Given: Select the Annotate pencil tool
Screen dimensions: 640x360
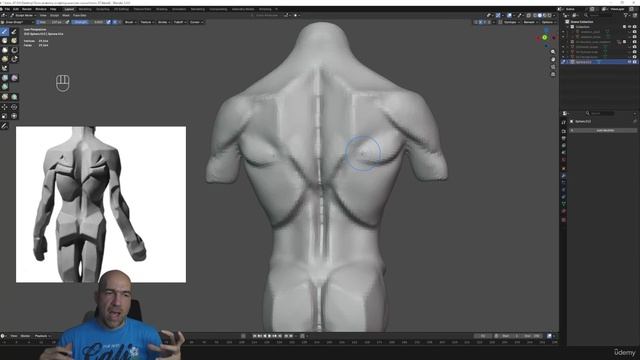Looking at the screenshot, I should click(4, 126).
